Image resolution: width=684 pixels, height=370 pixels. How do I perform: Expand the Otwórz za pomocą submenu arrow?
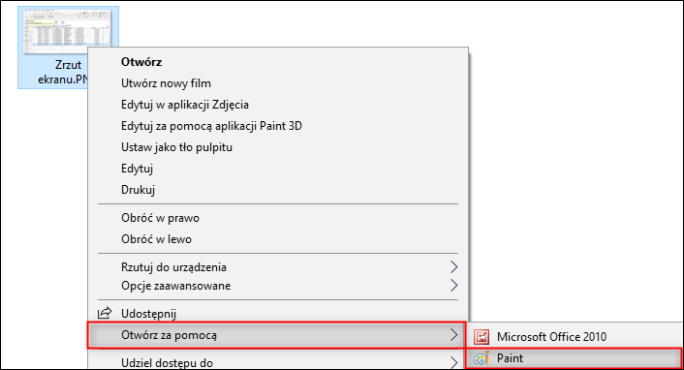tap(454, 335)
